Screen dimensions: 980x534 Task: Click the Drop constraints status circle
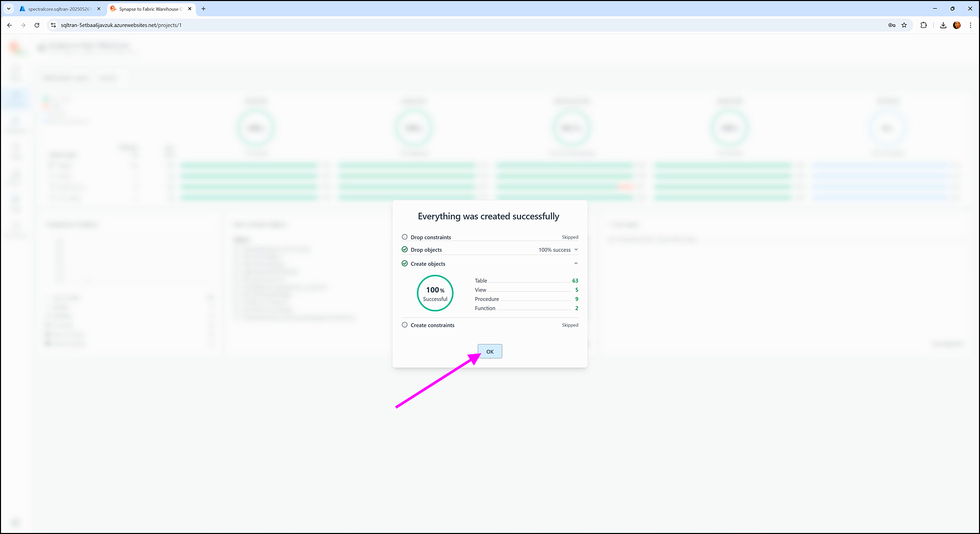click(x=404, y=237)
